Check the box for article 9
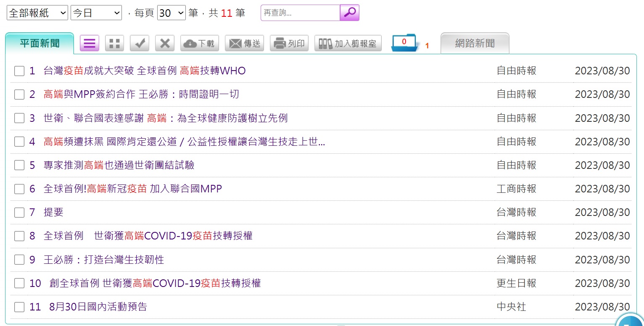The image size is (644, 326). [x=19, y=260]
